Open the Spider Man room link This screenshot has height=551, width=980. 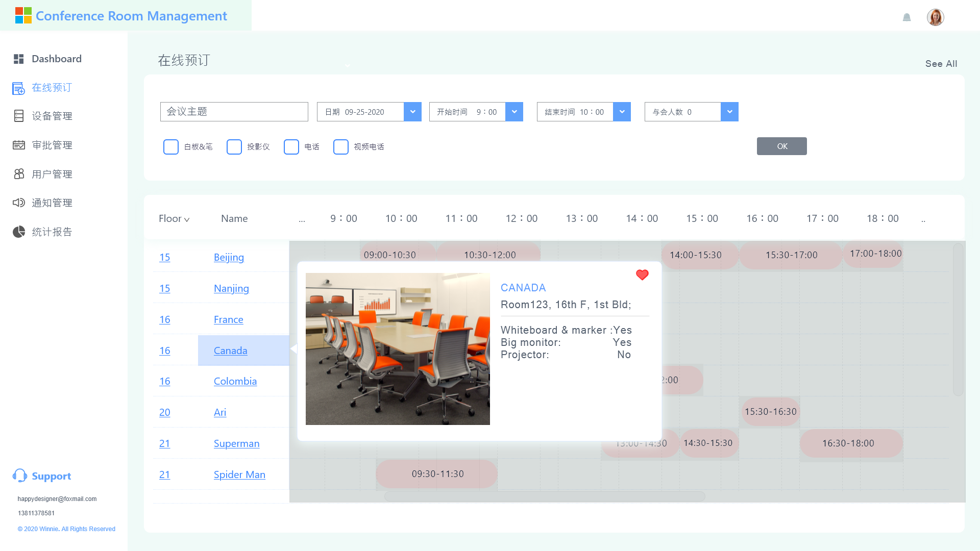(239, 474)
